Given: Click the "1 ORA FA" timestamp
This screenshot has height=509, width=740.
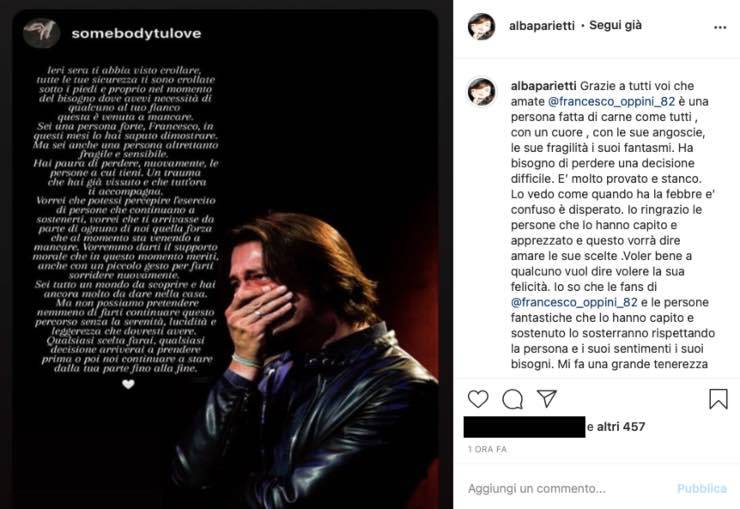Looking at the screenshot, I should click(487, 450).
